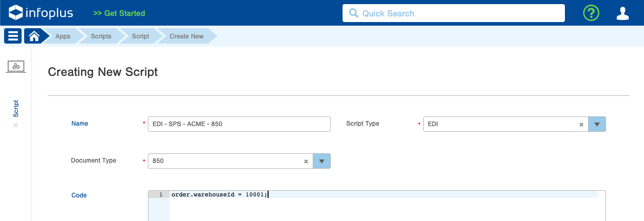Focus the Name input field
Screen dimensions: 644x221
(239, 124)
